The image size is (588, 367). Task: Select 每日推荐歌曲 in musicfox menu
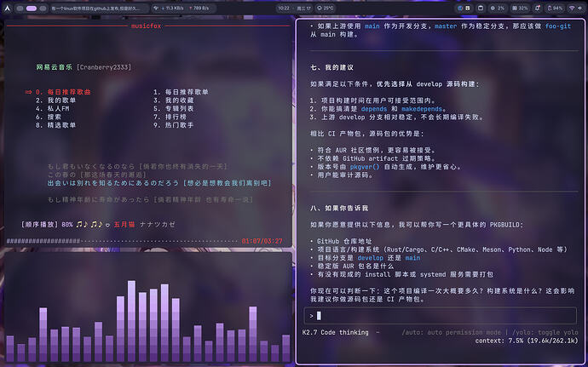[63, 92]
